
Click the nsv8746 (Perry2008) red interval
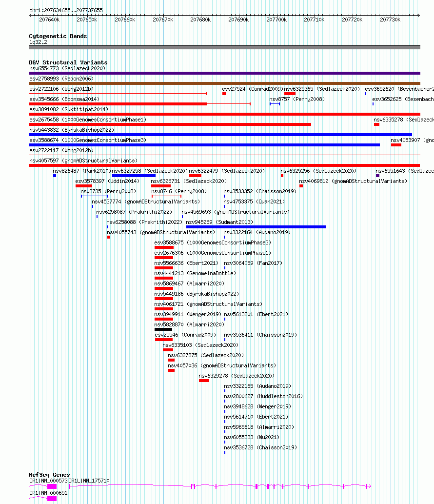tap(166, 196)
